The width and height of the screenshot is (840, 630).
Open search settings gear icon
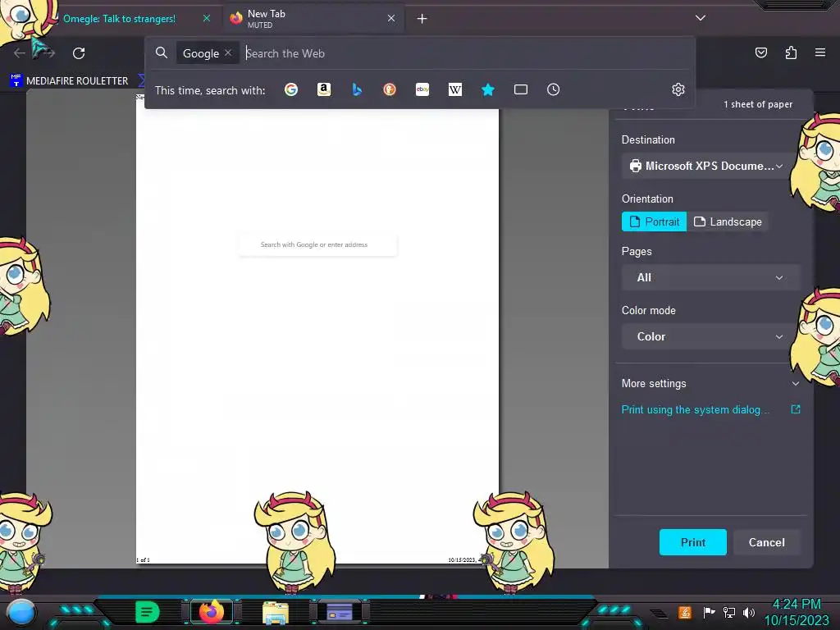678,89
